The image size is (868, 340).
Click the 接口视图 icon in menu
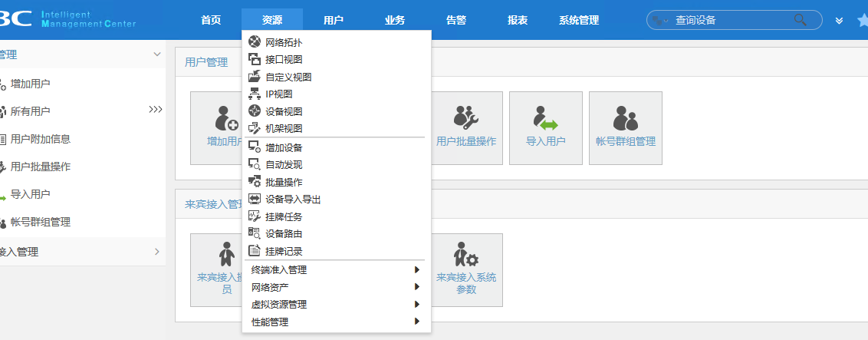click(x=254, y=59)
